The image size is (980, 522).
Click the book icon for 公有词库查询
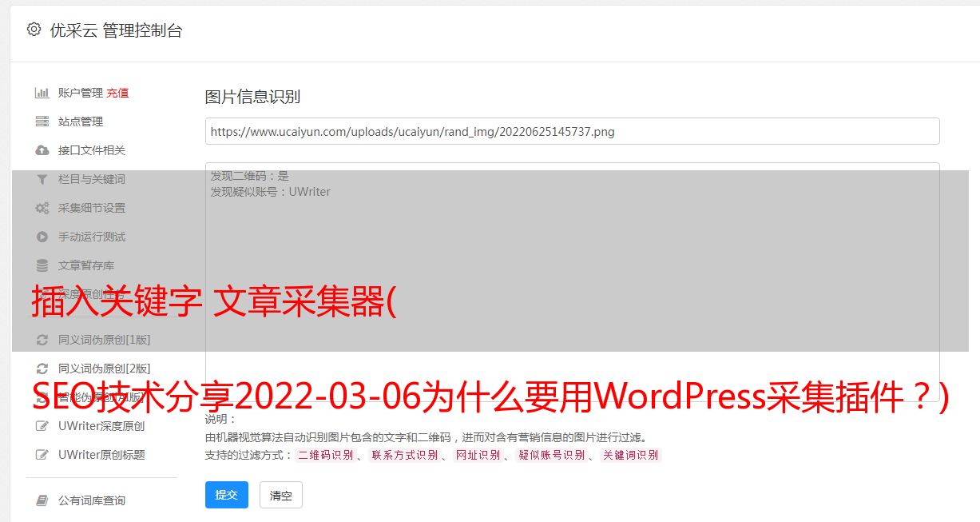[42, 500]
